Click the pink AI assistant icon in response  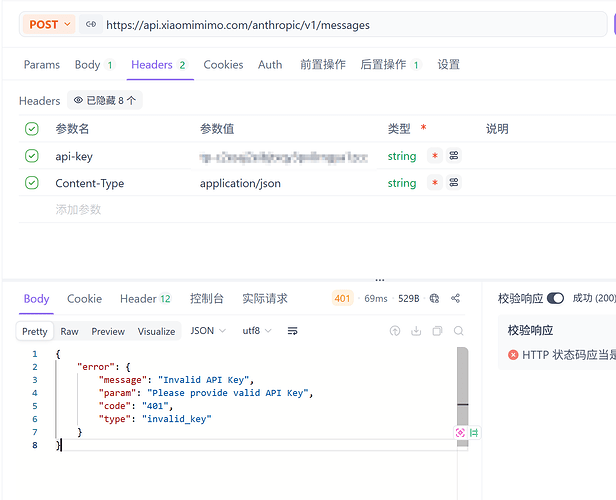point(460,433)
